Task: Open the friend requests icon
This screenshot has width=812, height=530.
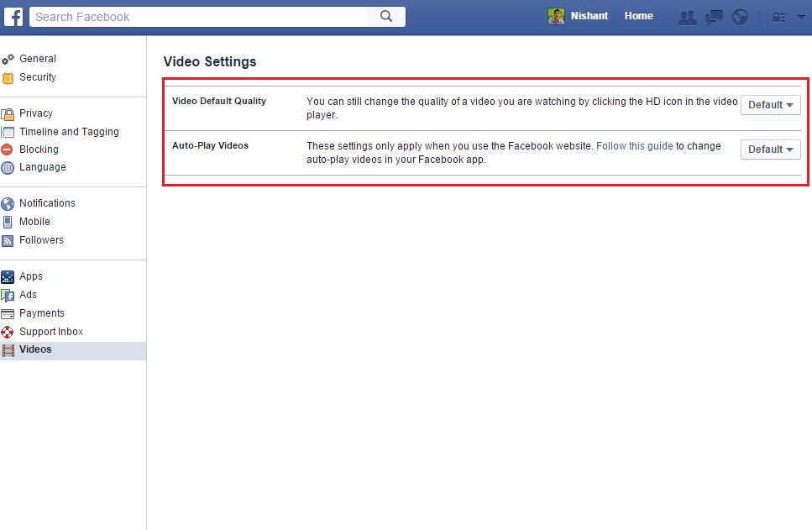Action: [687, 17]
